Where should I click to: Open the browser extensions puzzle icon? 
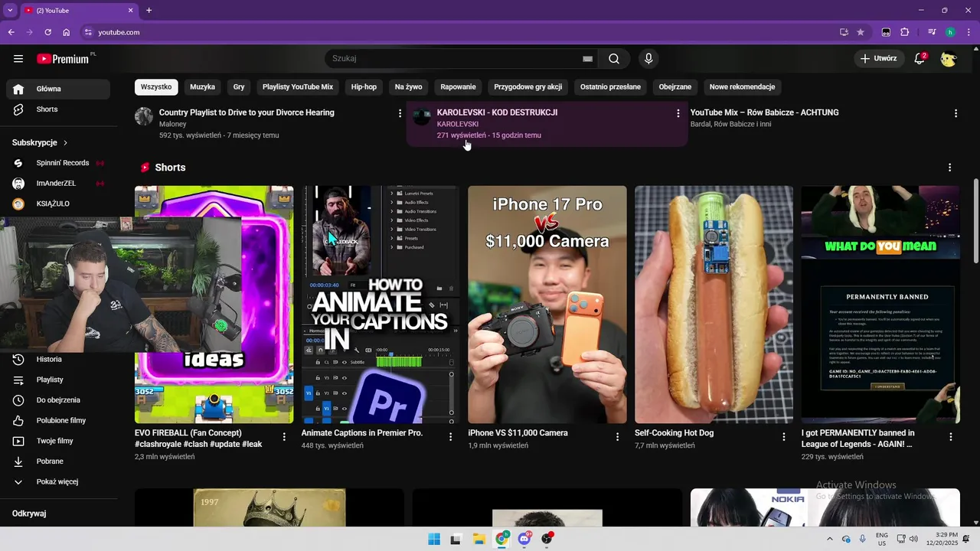coord(905,32)
